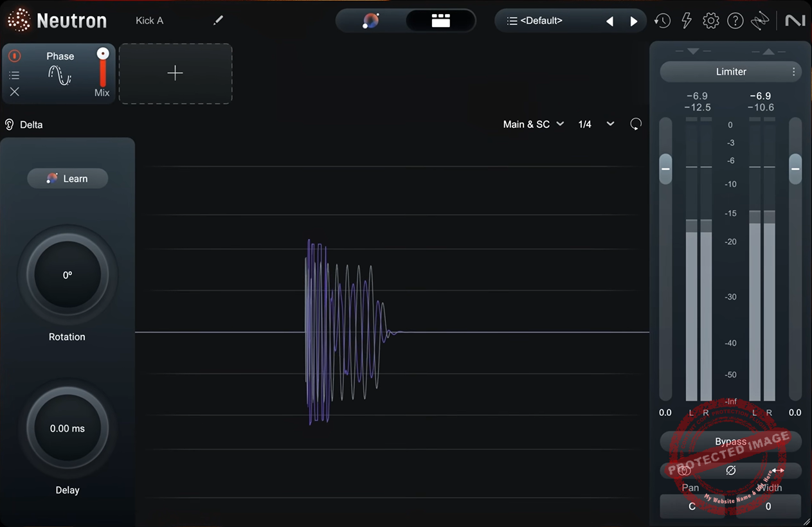The height and width of the screenshot is (527, 812).
Task: Open the undo history
Action: (x=662, y=21)
